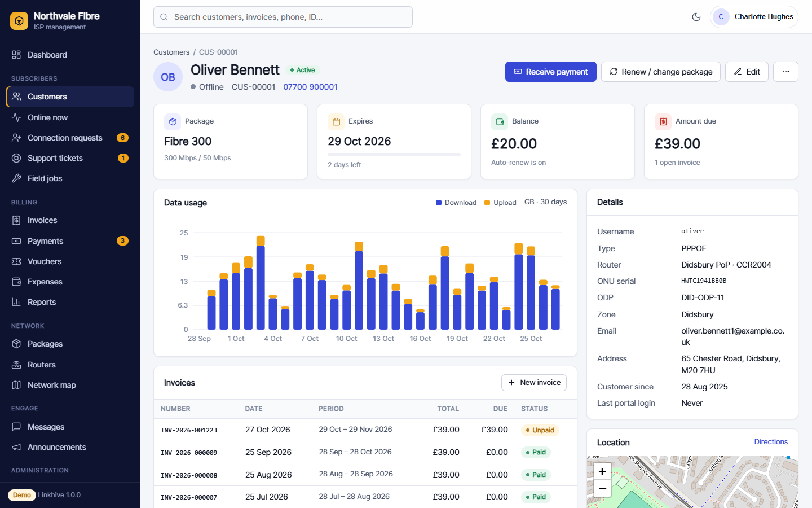The image size is (812, 508).
Task: Click the Reports chart icon
Action: tap(16, 302)
